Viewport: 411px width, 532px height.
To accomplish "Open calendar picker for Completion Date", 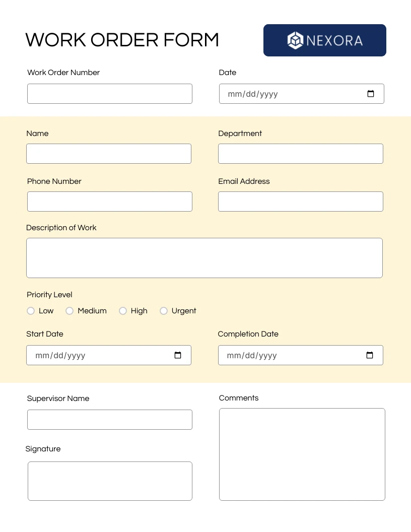I will coord(370,355).
